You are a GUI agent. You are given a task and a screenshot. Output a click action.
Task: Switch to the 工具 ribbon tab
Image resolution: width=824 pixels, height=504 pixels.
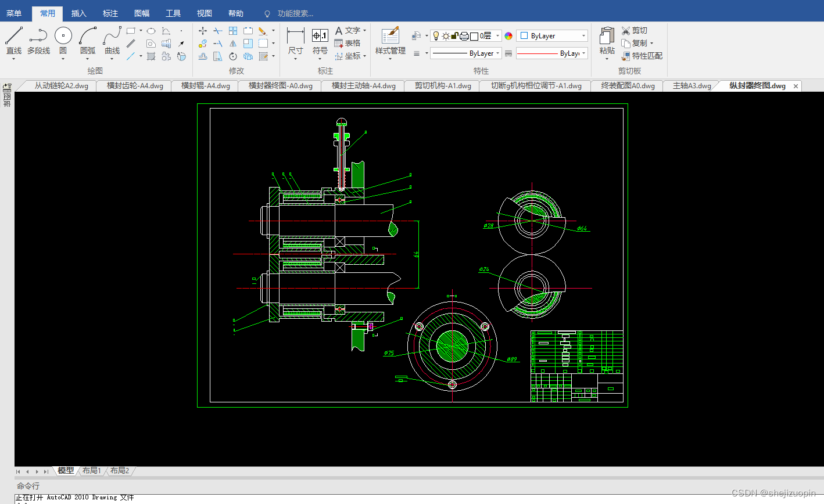pyautogui.click(x=173, y=13)
